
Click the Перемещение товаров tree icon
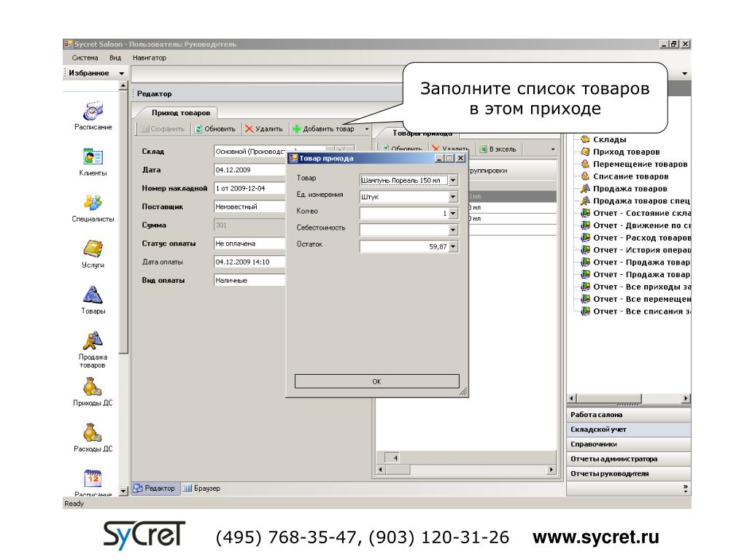[585, 164]
